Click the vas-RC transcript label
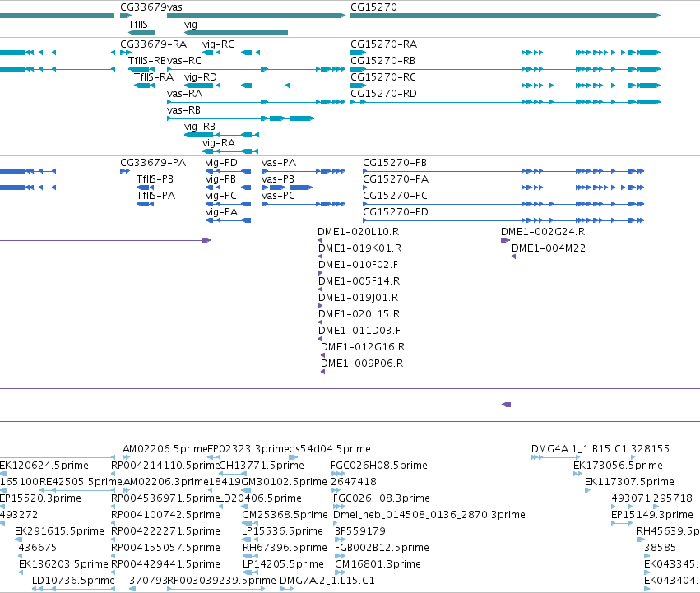 pos(184,61)
